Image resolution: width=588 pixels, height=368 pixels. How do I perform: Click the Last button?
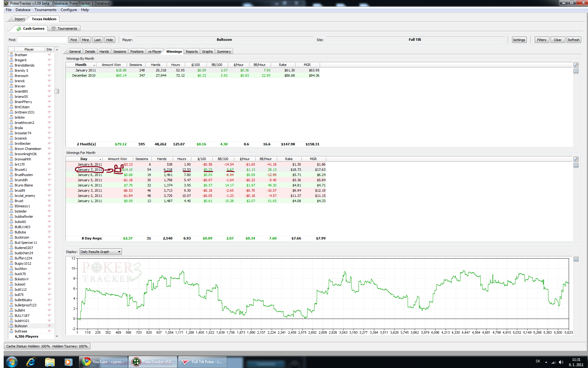[x=97, y=40]
